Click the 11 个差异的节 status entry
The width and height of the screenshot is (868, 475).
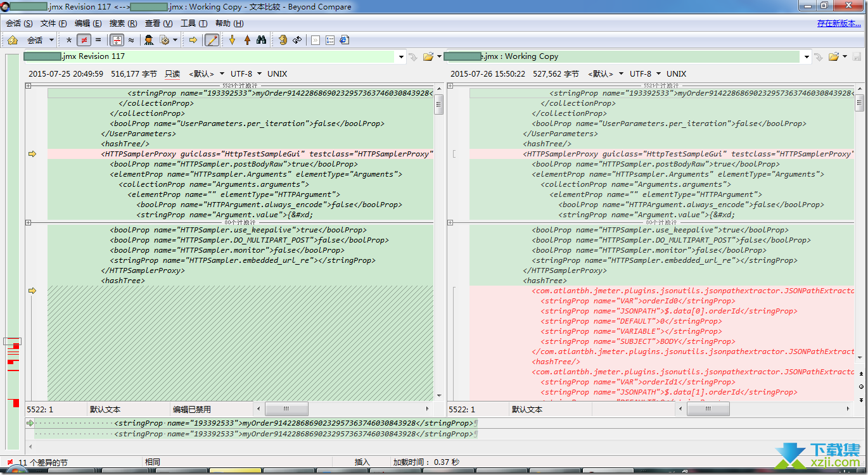point(42,462)
